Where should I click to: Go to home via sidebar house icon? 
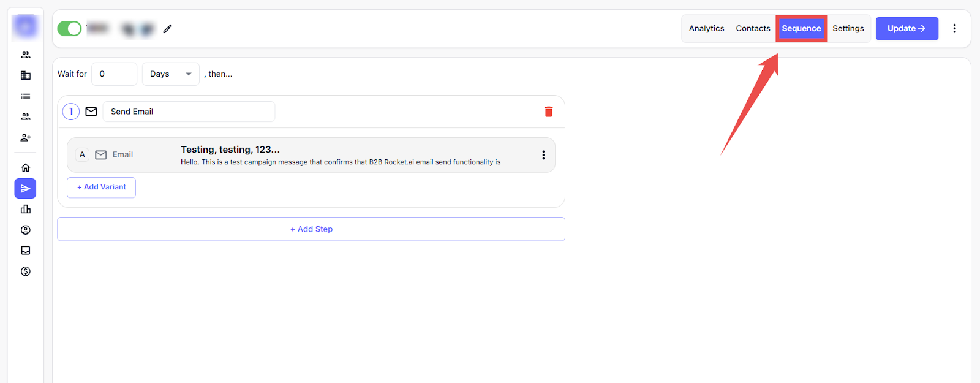tap(26, 167)
